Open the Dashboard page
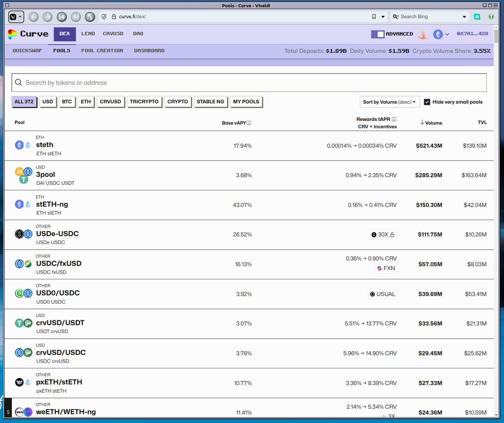Image resolution: width=504 pixels, height=423 pixels. pos(149,50)
